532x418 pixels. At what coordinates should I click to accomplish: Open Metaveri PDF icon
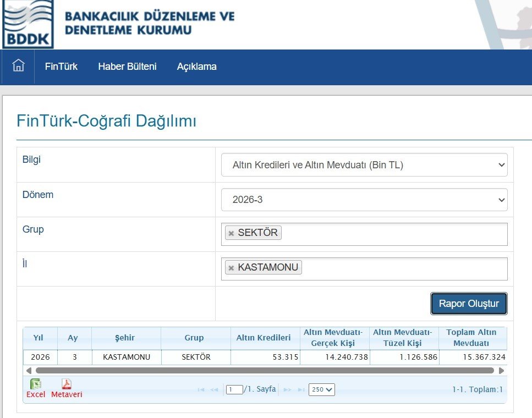point(67,384)
